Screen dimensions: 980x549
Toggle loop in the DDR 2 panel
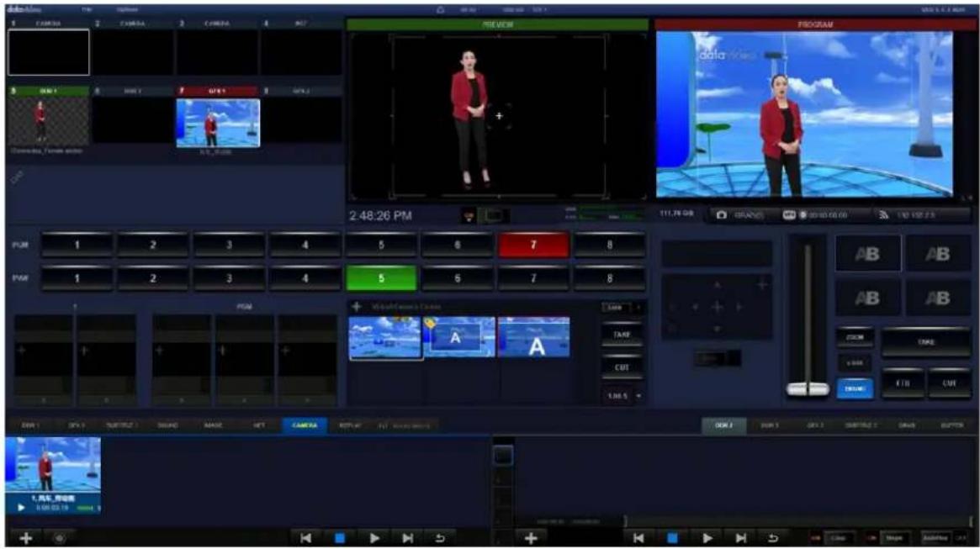[x=773, y=538]
